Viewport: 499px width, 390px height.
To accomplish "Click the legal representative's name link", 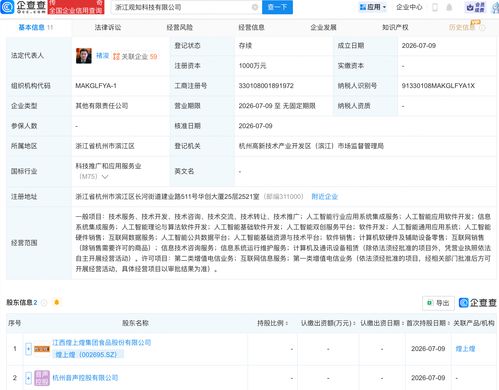I will pos(103,56).
